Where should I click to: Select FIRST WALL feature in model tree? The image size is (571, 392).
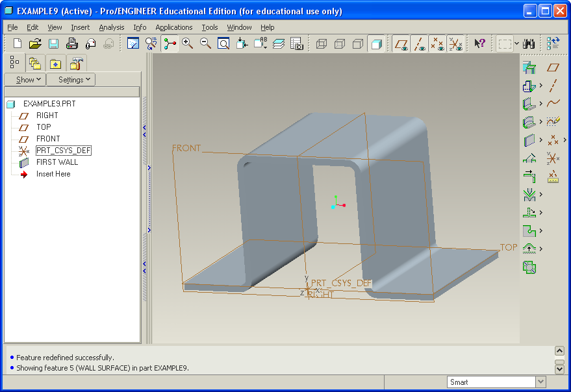(57, 162)
